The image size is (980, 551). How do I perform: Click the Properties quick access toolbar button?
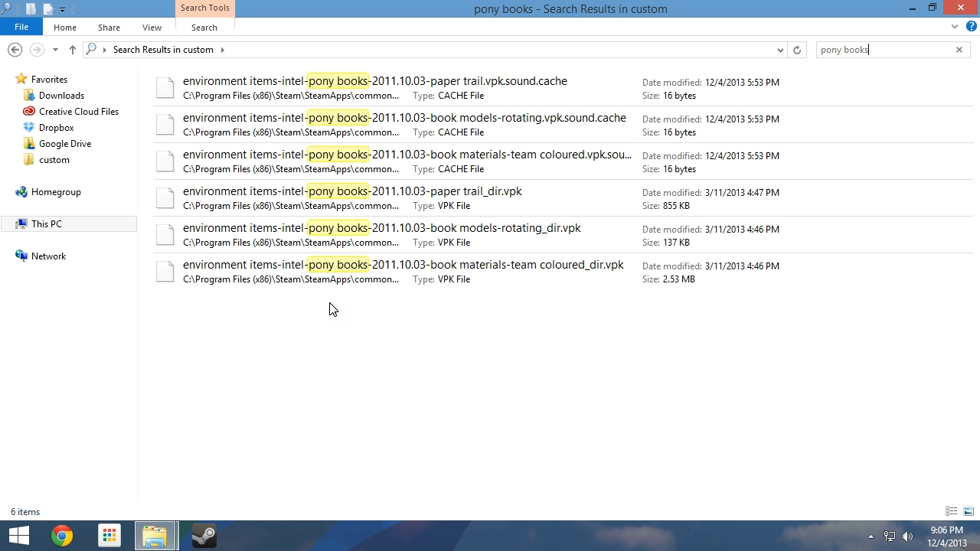31,9
